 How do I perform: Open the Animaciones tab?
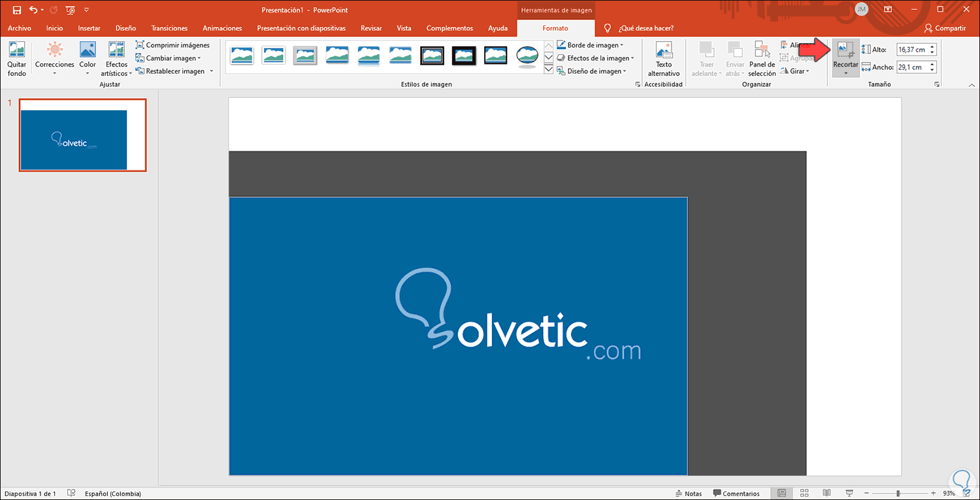pos(222,28)
